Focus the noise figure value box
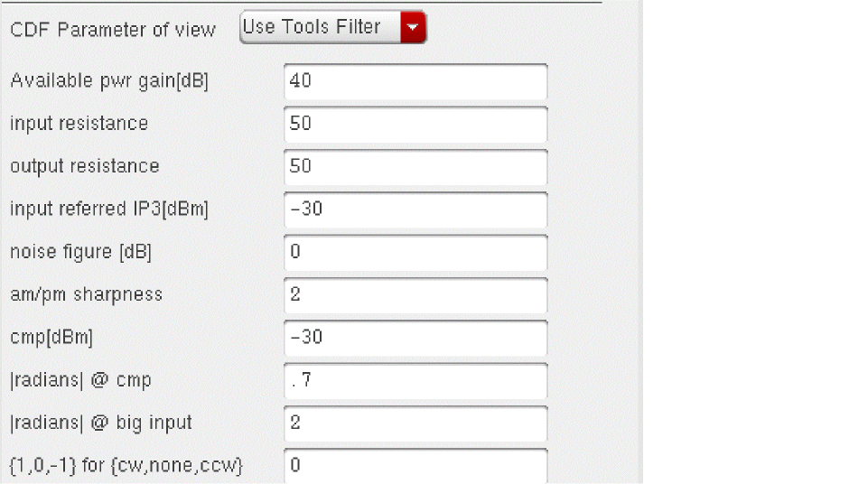868x484 pixels. [415, 252]
